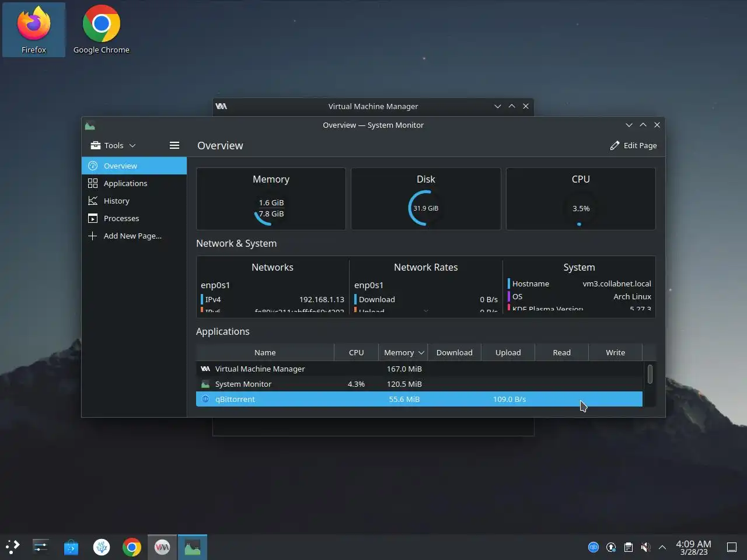Sort by Download column header
The height and width of the screenshot is (560, 747).
[454, 352]
